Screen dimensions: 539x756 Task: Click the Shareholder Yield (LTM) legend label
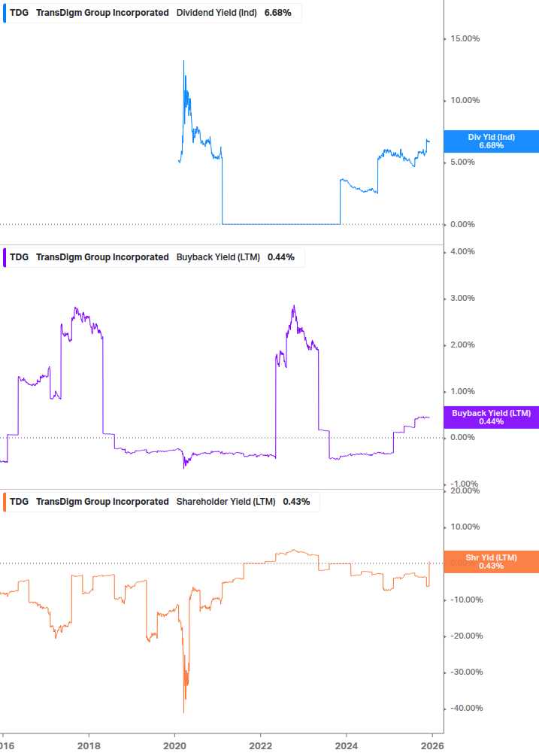pos(226,502)
